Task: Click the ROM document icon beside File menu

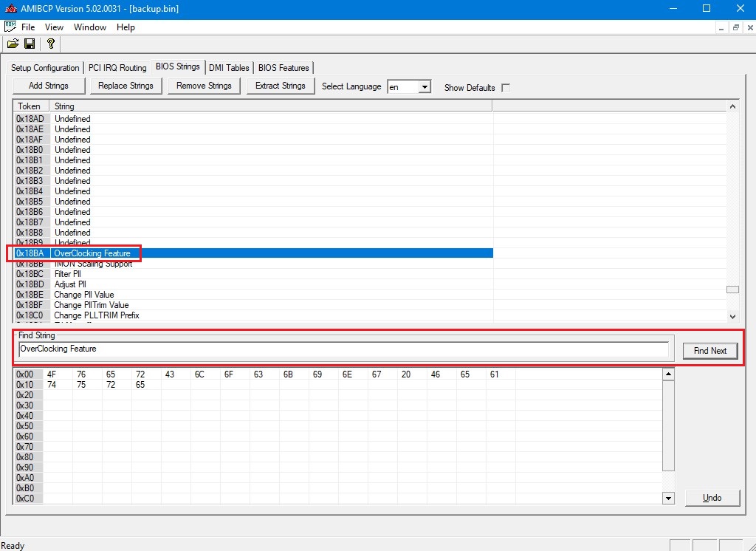Action: [x=10, y=27]
